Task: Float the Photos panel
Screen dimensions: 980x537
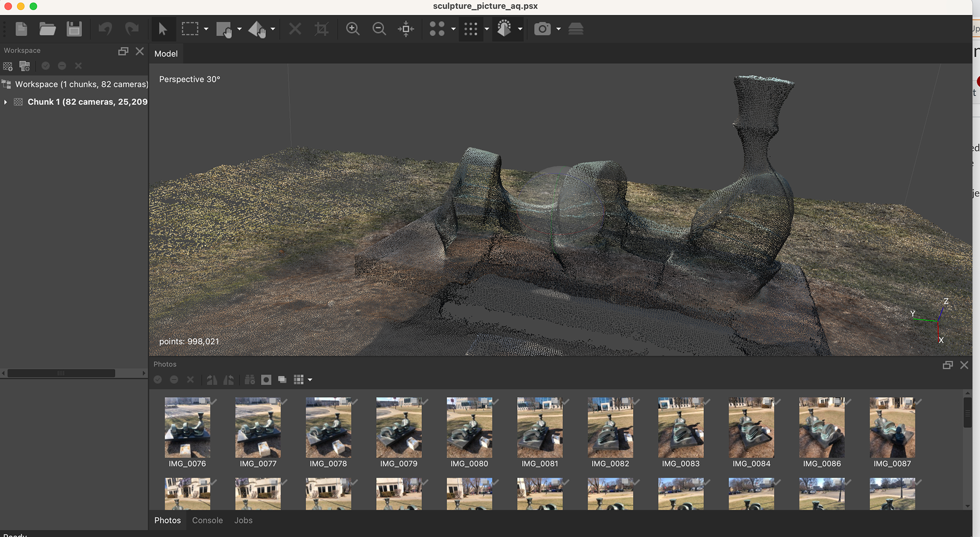Action: click(x=948, y=365)
